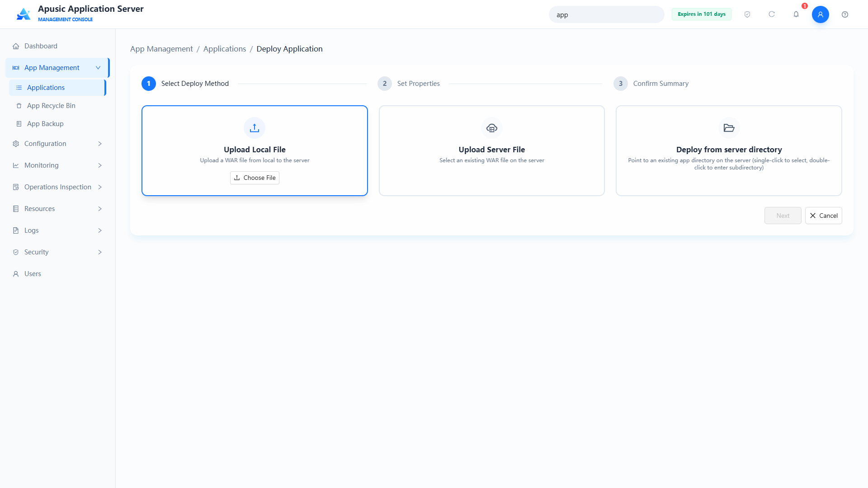This screenshot has width=868, height=488.
Task: Click the open folder icon for server directory
Action: point(729,128)
